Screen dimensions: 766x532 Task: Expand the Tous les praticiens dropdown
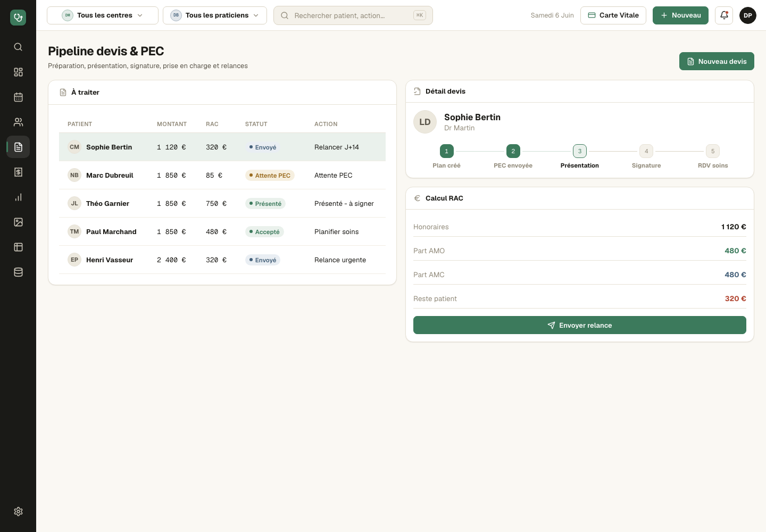[x=215, y=15]
